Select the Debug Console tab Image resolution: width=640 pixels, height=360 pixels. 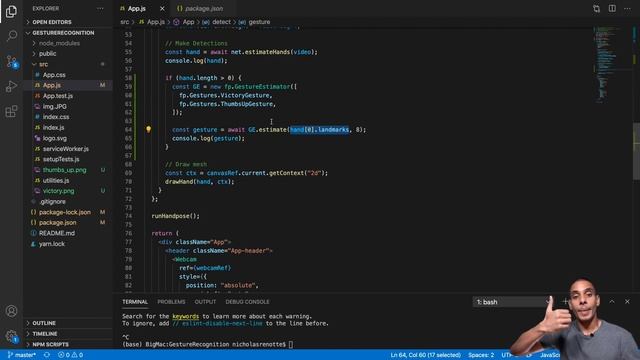(x=247, y=302)
